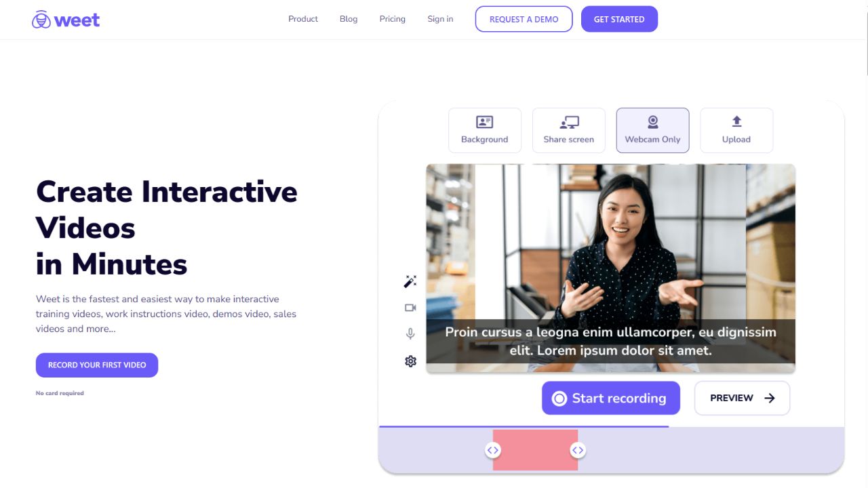Click the Weet logo
This screenshot has width=868, height=488.
pos(66,20)
